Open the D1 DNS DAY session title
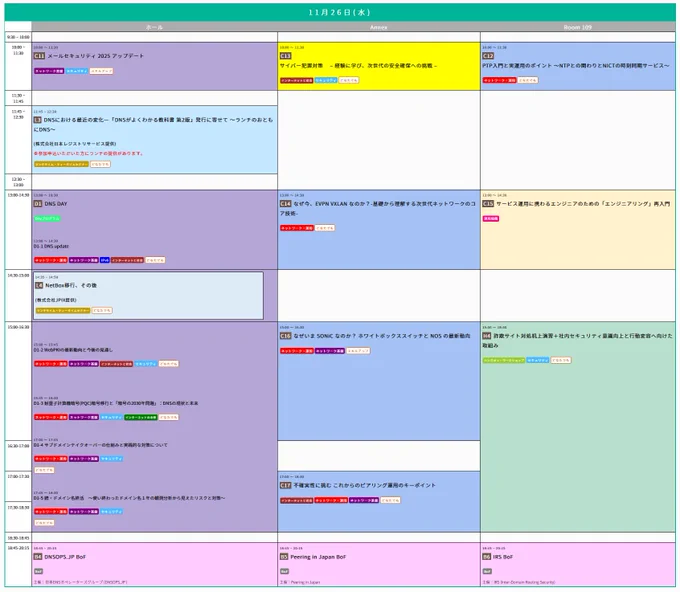Screen dimensions: 680x592 coord(56,204)
